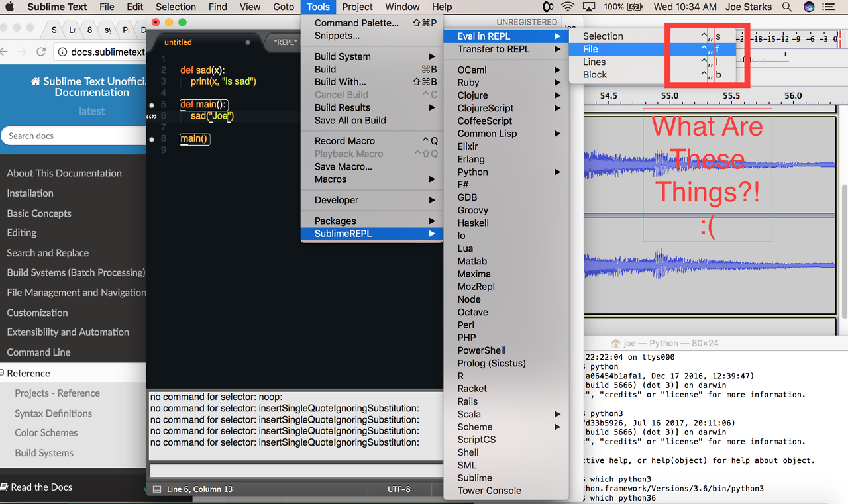The image size is (848, 504).
Task: Click the site info icon beside docs.sublimetext
Action: click(x=62, y=52)
